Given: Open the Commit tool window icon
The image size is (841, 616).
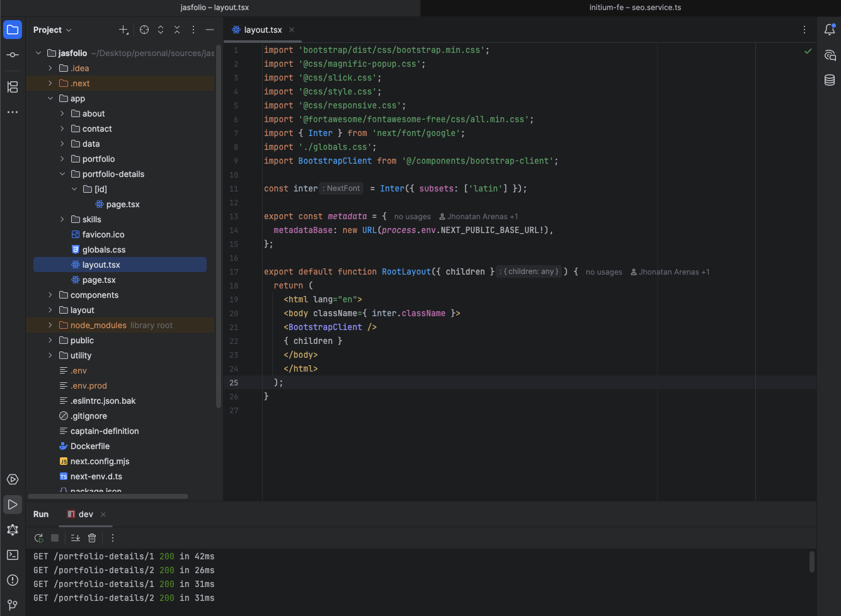Looking at the screenshot, I should point(13,55).
